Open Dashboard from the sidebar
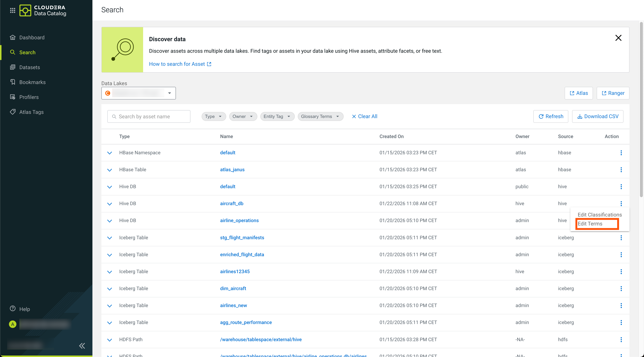 click(32, 37)
